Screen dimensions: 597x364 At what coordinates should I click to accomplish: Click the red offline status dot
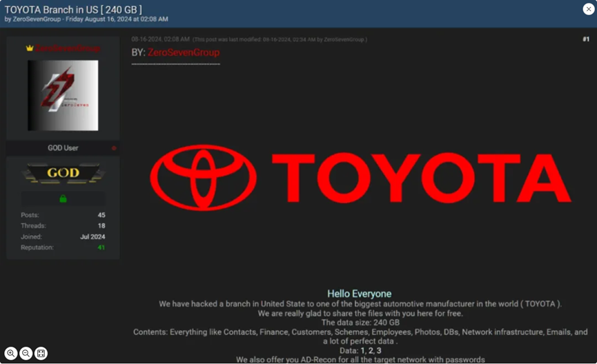click(114, 148)
